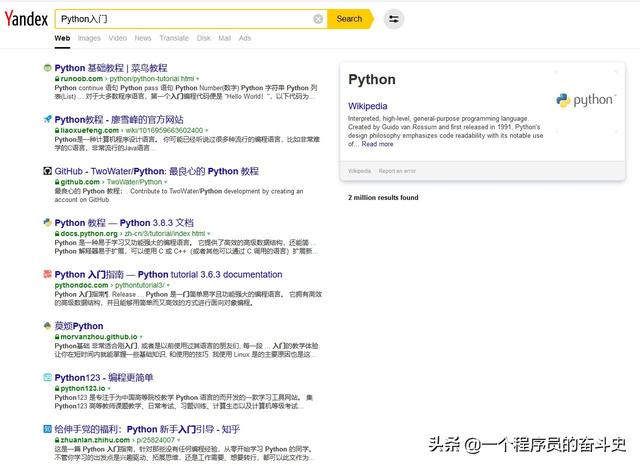This screenshot has width=640, height=466.
Task: Open the GitHub TwoWater/Python result title
Action: point(157,171)
